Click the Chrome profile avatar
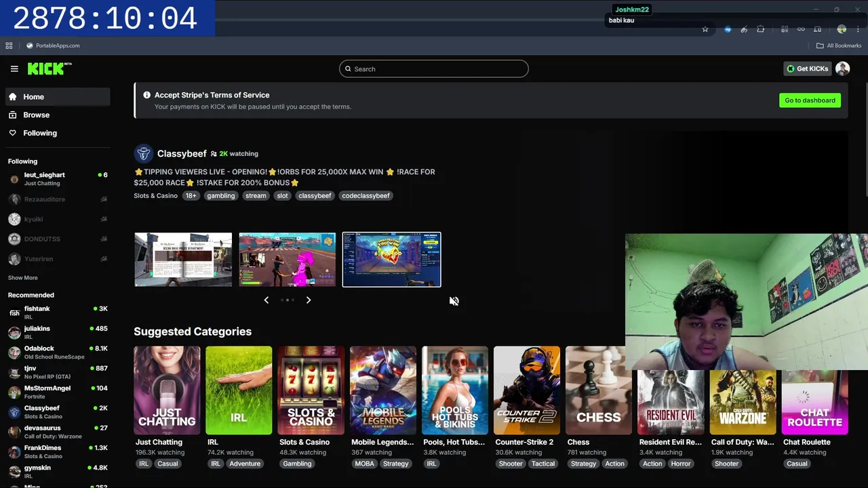This screenshot has width=868, height=488. click(x=842, y=29)
